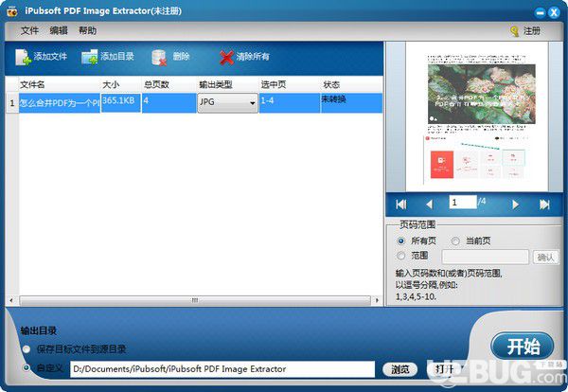Click the horizontal scrollbar thumb

(195, 300)
